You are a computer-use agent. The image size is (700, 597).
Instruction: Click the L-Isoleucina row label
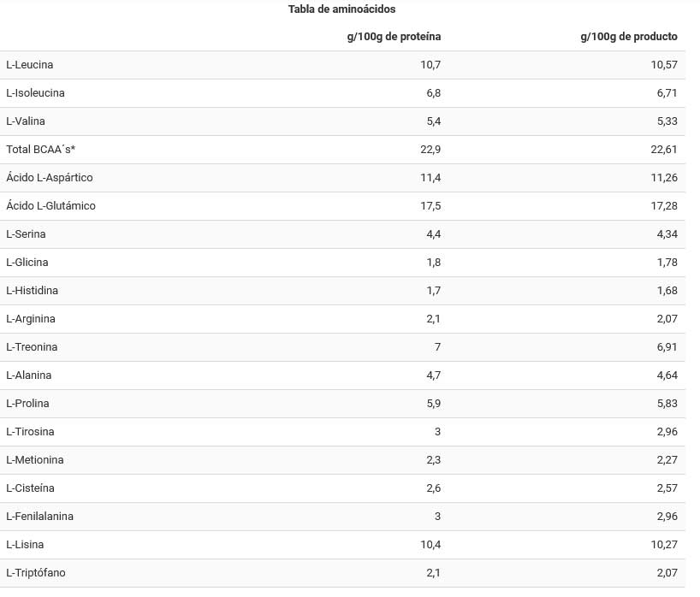(x=35, y=93)
